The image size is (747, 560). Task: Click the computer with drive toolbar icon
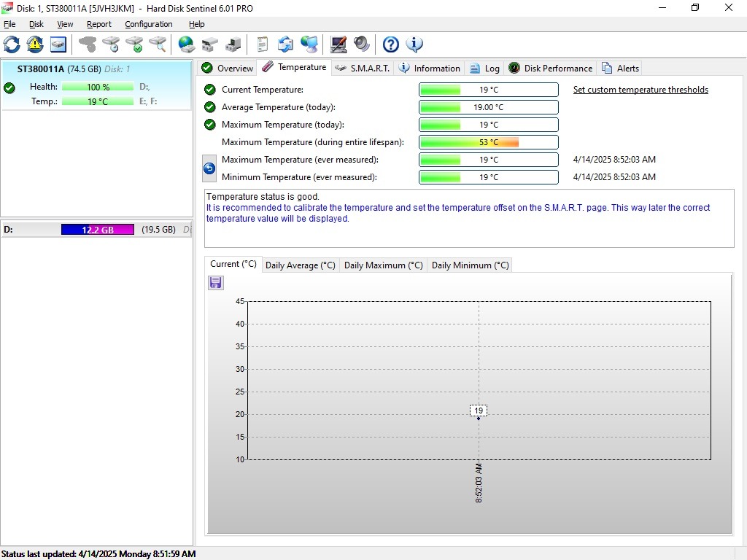233,44
